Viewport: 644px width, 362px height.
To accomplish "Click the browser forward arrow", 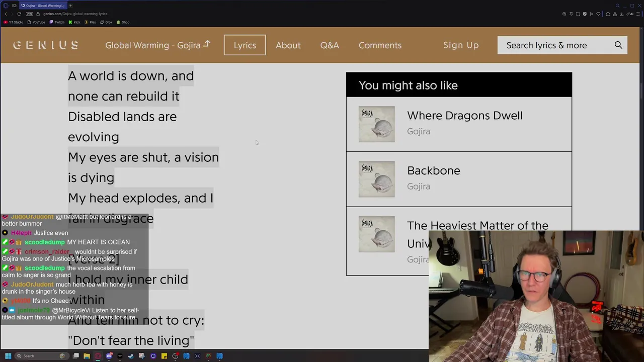I will (x=12, y=14).
